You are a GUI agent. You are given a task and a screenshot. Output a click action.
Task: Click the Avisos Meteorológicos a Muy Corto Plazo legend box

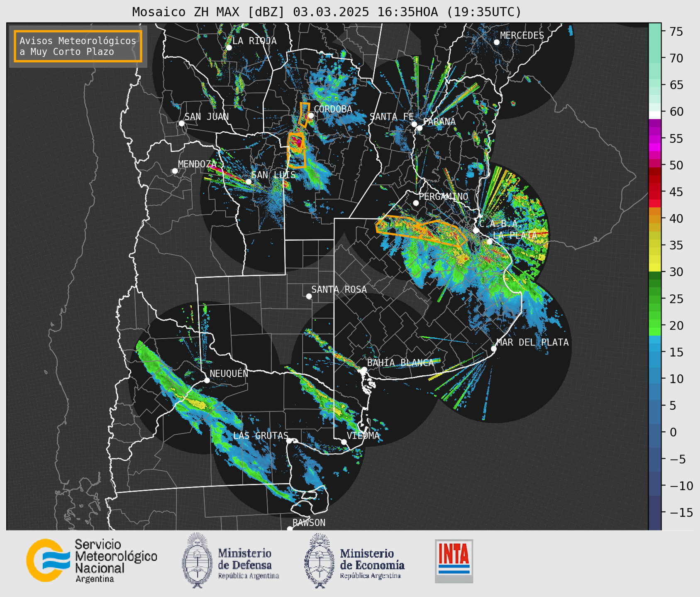point(78,46)
